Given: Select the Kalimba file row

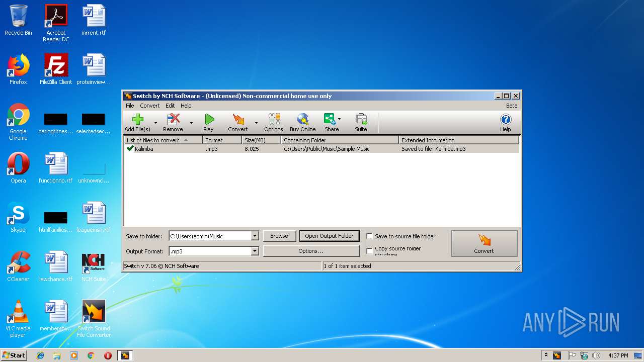Looking at the screenshot, I should (321, 149).
